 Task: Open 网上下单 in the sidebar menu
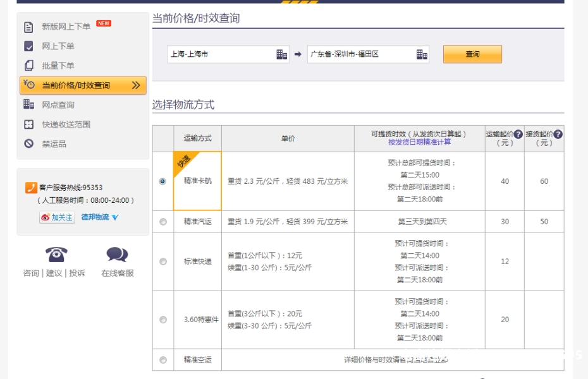[58, 46]
